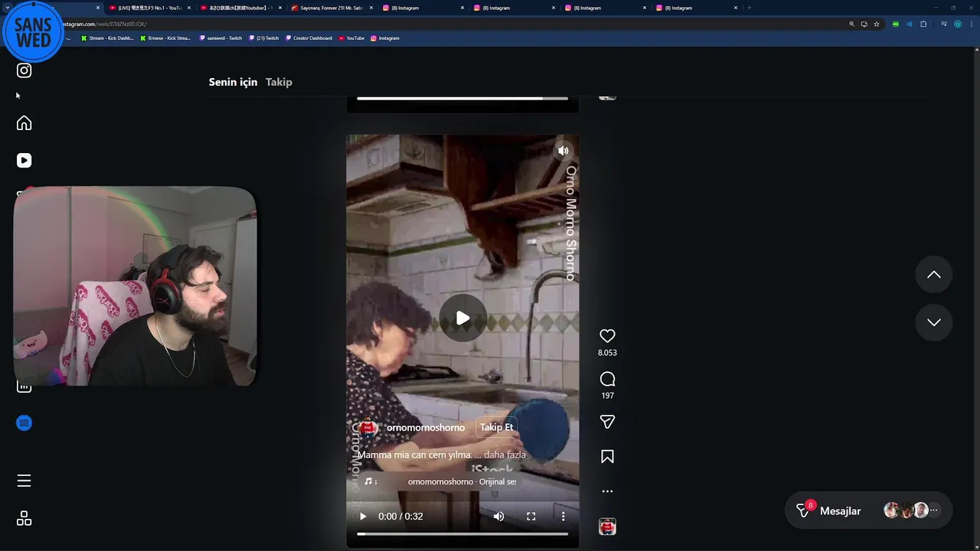Save the reel with the bookmark icon

pos(607,456)
